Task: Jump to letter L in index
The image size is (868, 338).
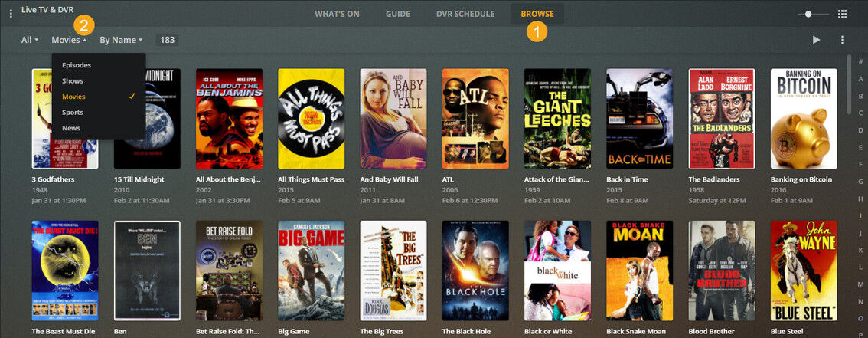Action: pyautogui.click(x=860, y=267)
